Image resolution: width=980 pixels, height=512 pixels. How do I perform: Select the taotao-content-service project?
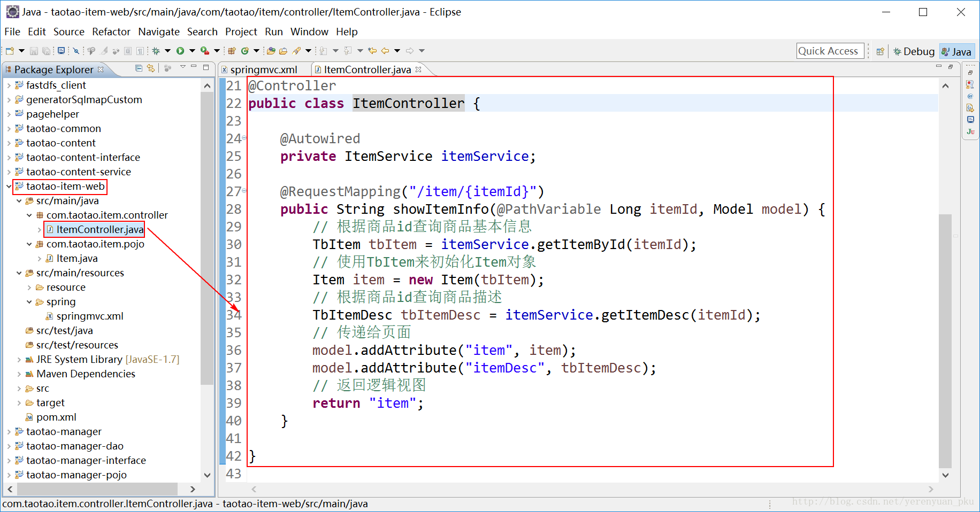coord(78,172)
